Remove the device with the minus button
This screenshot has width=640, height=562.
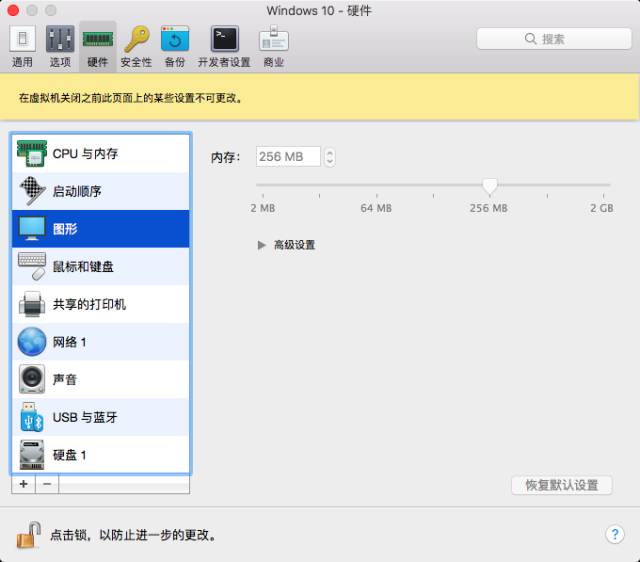[x=47, y=484]
